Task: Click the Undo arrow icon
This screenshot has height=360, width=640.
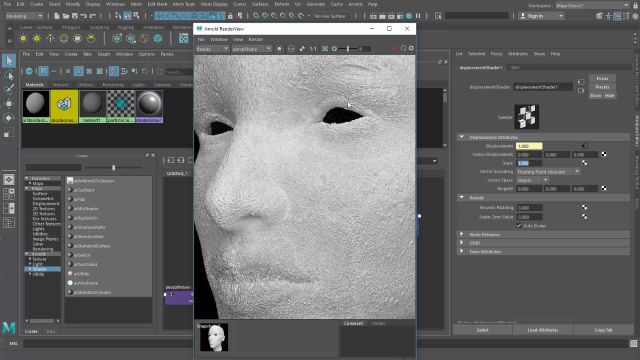Action: click(x=84, y=16)
